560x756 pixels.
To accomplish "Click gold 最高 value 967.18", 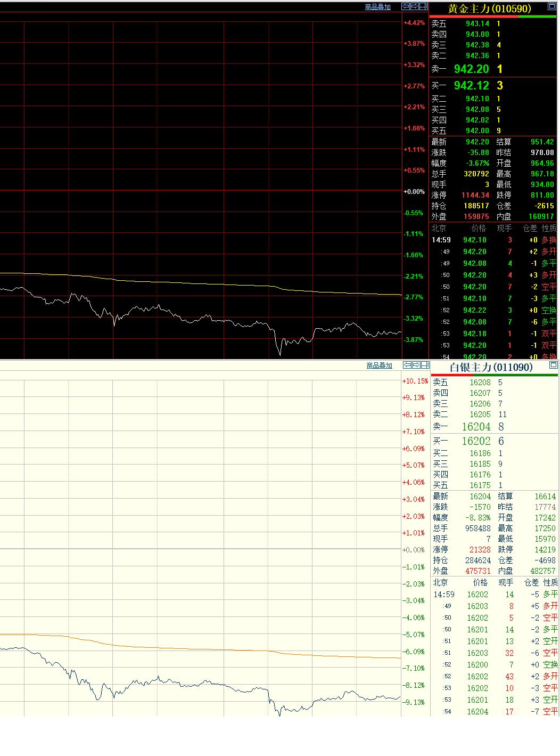I will point(542,174).
